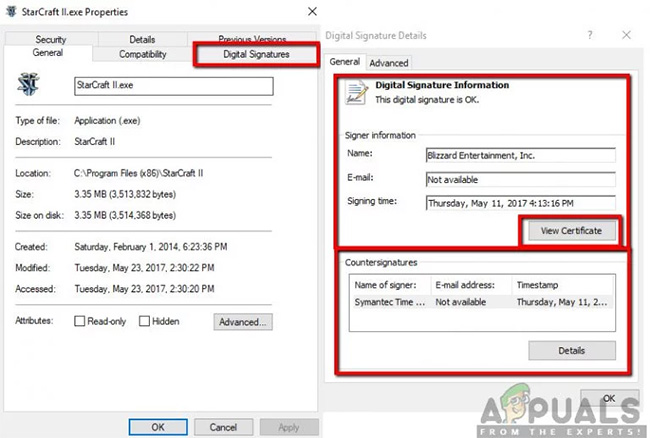Click the E-mail field showing Not available
The height and width of the screenshot is (438, 650).
[521, 179]
